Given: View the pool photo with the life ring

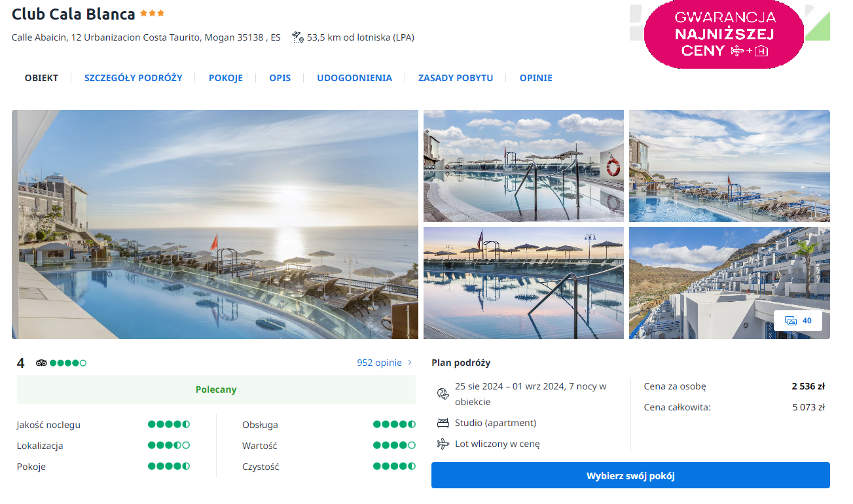Looking at the screenshot, I should click(523, 166).
